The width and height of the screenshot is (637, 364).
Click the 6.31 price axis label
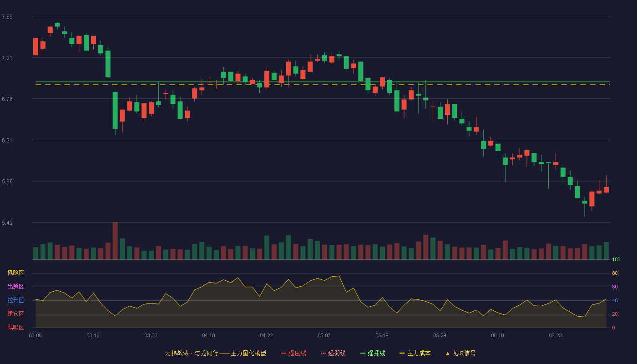pos(7,141)
